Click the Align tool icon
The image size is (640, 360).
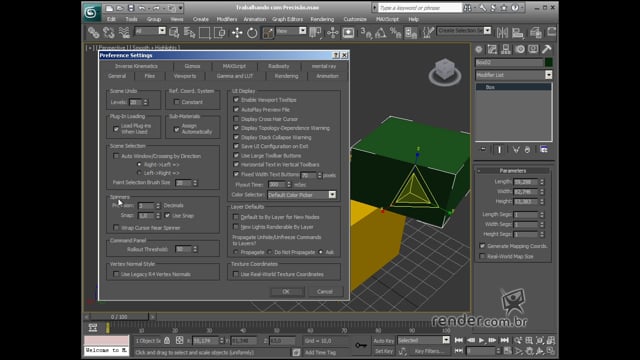pos(518,33)
